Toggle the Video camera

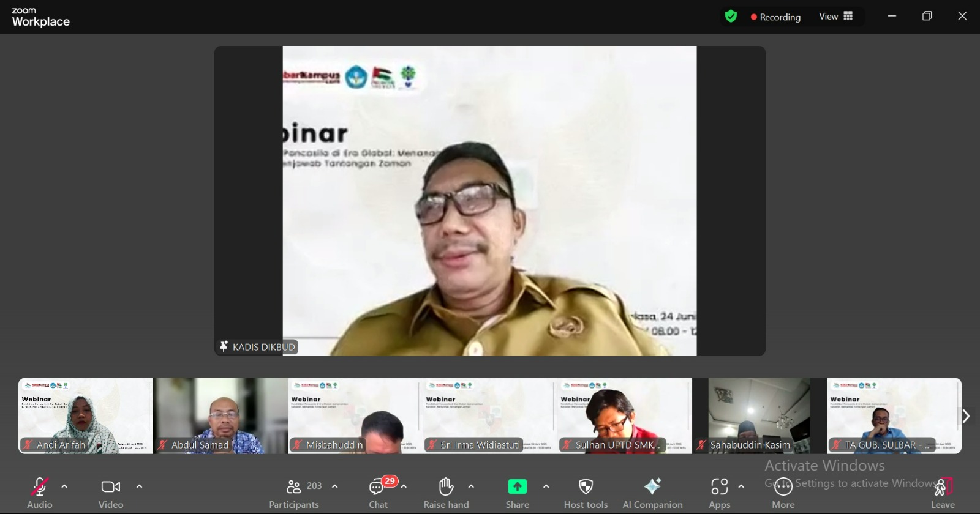pos(111,487)
